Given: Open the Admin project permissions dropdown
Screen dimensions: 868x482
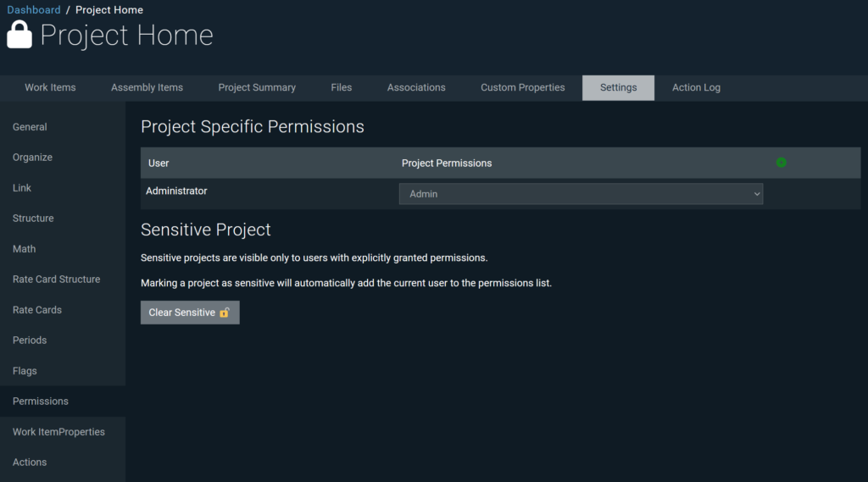Looking at the screenshot, I should point(581,194).
